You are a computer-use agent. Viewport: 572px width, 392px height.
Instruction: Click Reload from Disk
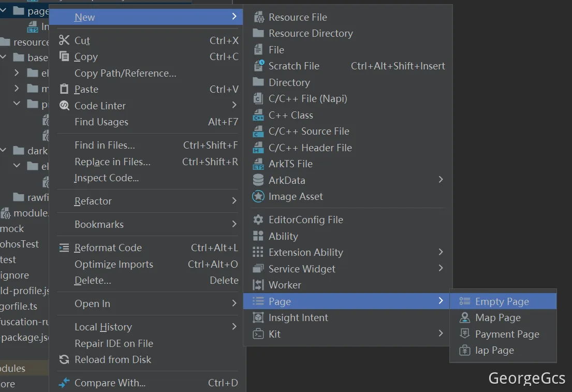pyautogui.click(x=113, y=359)
